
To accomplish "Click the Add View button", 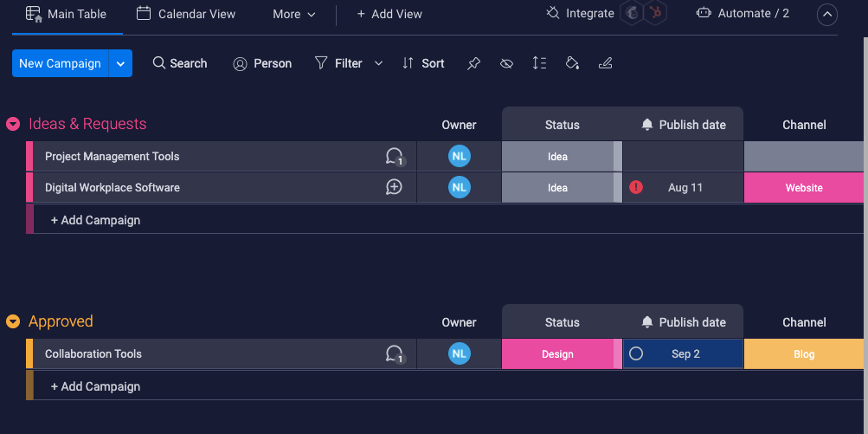I will [389, 14].
